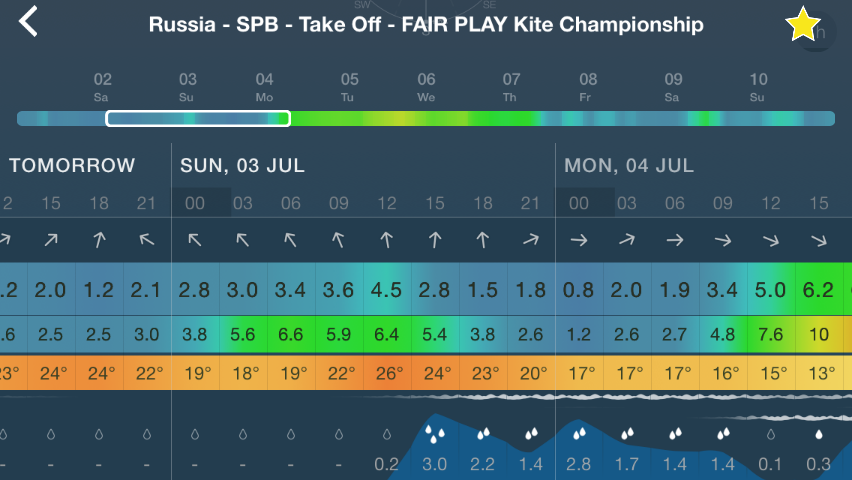The image size is (852, 480).
Task: Select the TOMORROW day header
Action: click(x=72, y=165)
